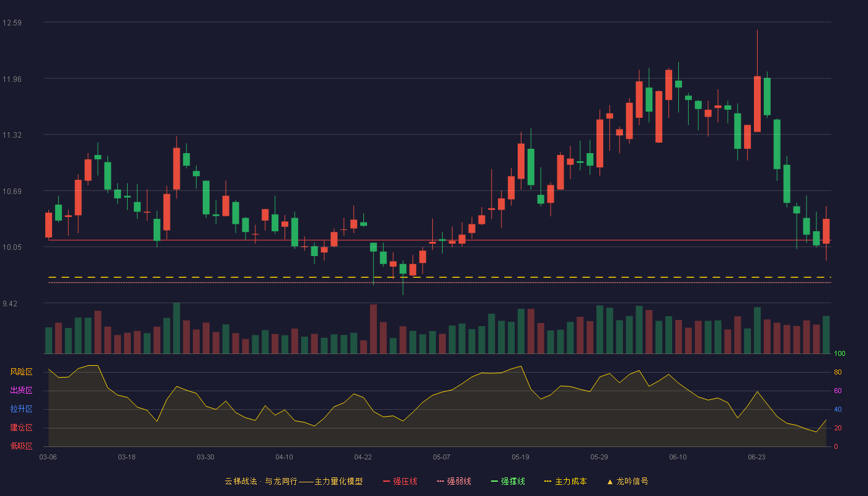Click the blue 40 indicator scale value
Image resolution: width=868 pixels, height=496 pixels.
click(838, 410)
